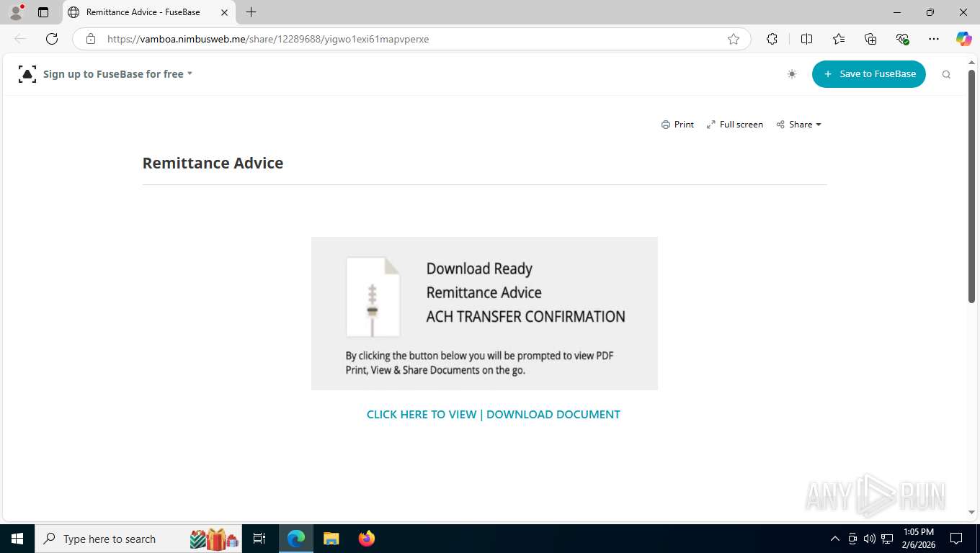The height and width of the screenshot is (553, 980).
Task: Open the Collections icon
Action: click(870, 39)
